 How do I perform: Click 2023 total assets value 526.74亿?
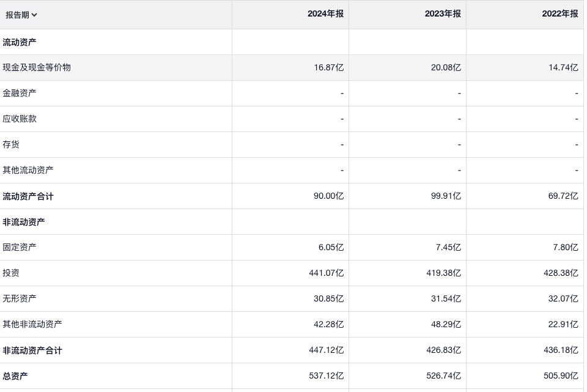[443, 376]
